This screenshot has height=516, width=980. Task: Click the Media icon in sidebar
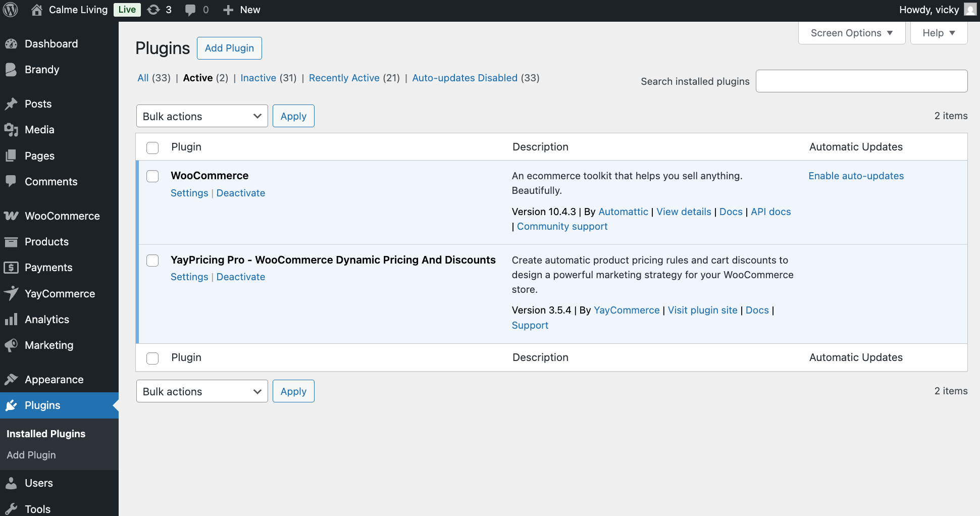[x=11, y=130]
